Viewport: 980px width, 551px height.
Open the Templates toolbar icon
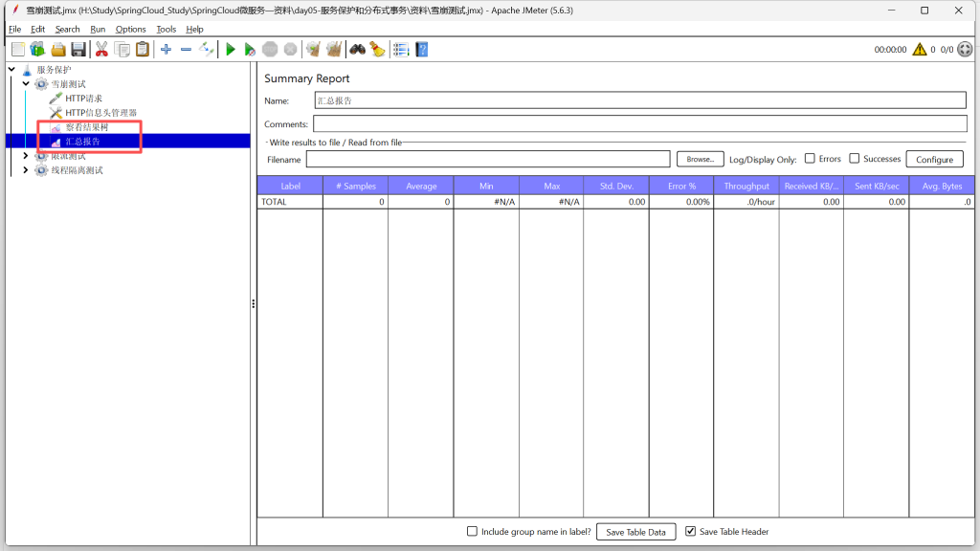[x=37, y=49]
